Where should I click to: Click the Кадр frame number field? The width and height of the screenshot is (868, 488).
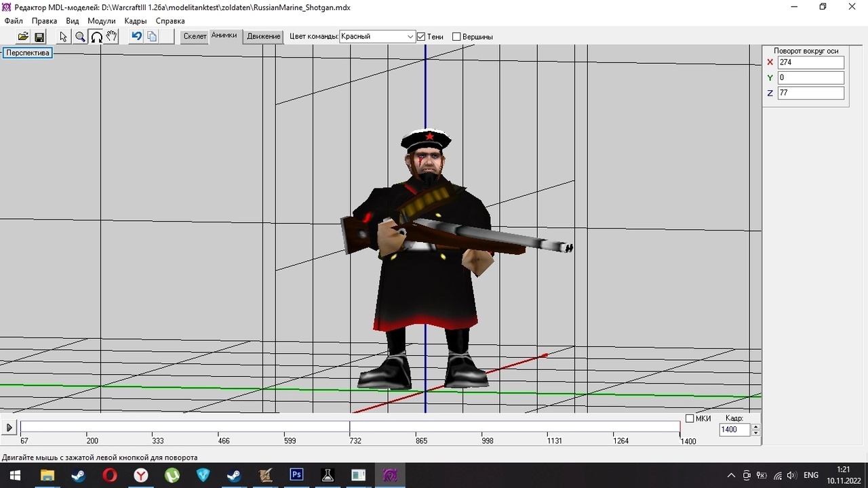[x=735, y=430]
